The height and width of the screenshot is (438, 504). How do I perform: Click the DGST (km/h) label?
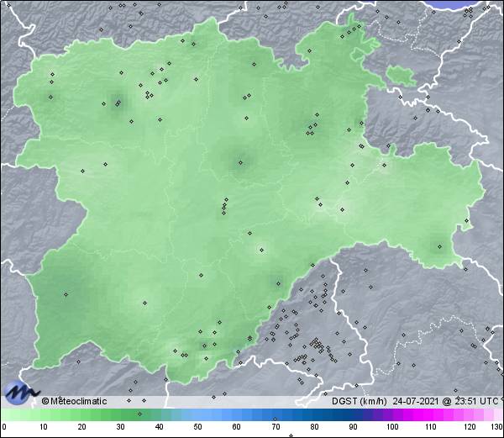(360, 401)
